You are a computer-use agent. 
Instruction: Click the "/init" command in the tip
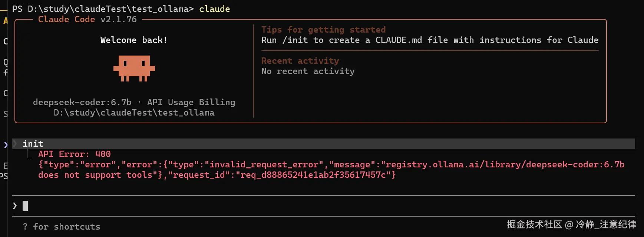pyautogui.click(x=295, y=40)
